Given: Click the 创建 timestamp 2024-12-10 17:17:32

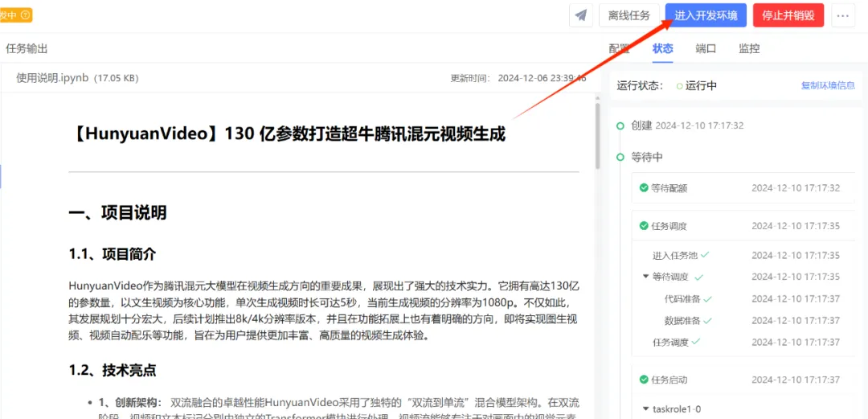Looking at the screenshot, I should pyautogui.click(x=699, y=125).
